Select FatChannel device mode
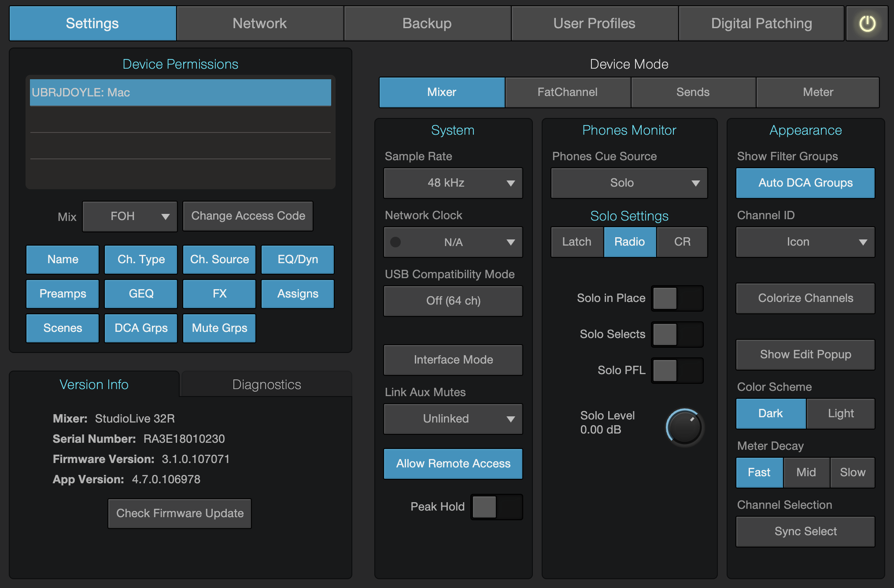 (568, 92)
